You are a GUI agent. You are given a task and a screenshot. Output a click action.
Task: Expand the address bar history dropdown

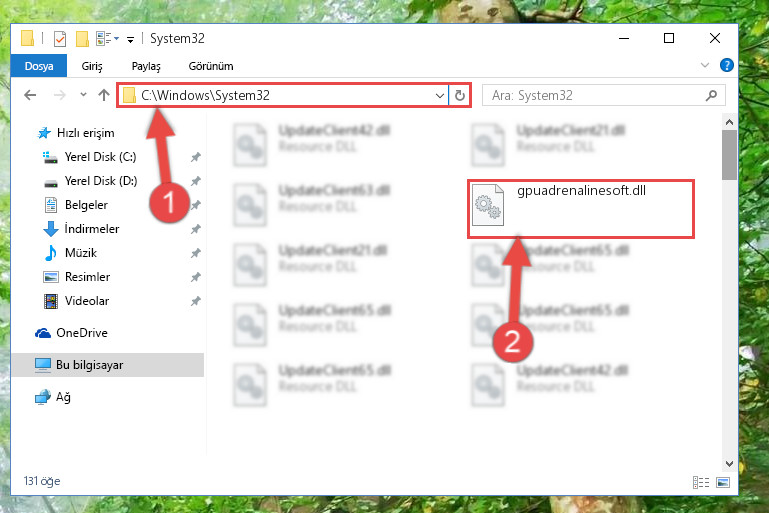(439, 96)
